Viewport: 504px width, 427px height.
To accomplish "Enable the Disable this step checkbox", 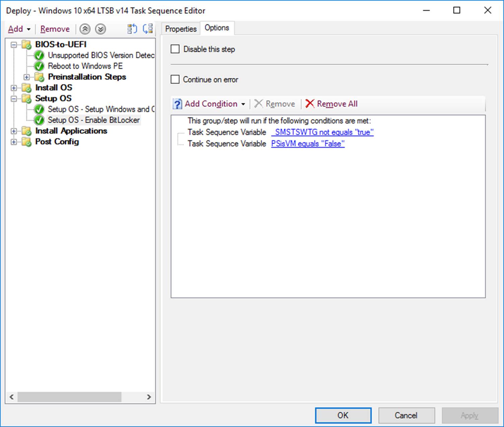I will click(175, 49).
